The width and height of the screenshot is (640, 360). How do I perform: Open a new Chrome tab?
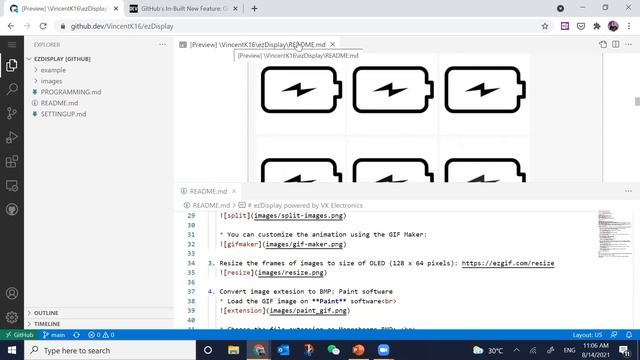tap(254, 9)
